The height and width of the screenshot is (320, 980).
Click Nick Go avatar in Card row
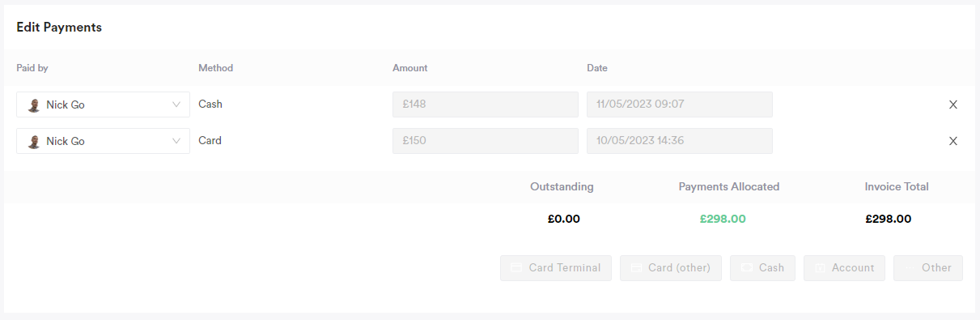click(x=34, y=141)
